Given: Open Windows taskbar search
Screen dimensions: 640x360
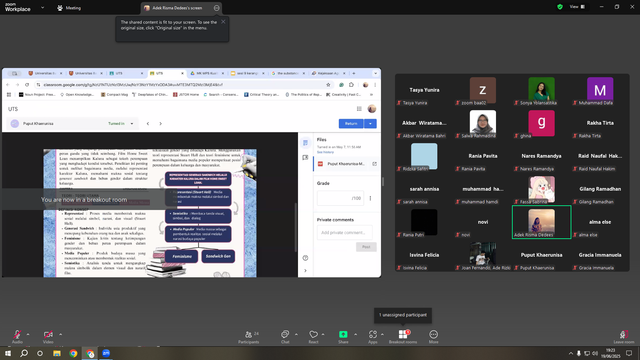Looking at the screenshot, I should coord(24,353).
